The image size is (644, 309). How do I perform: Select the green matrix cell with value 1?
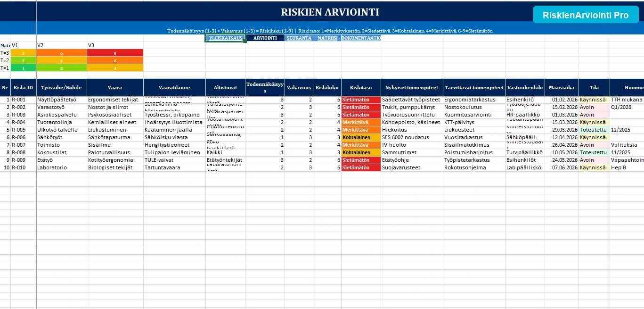click(x=24, y=68)
